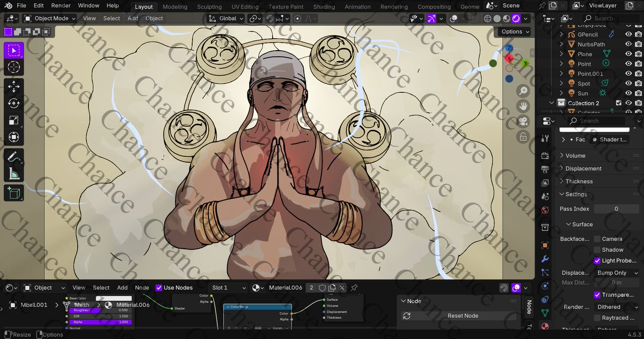Enable Backface Culling Shadow checkbox
The image size is (644, 339).
tap(597, 250)
